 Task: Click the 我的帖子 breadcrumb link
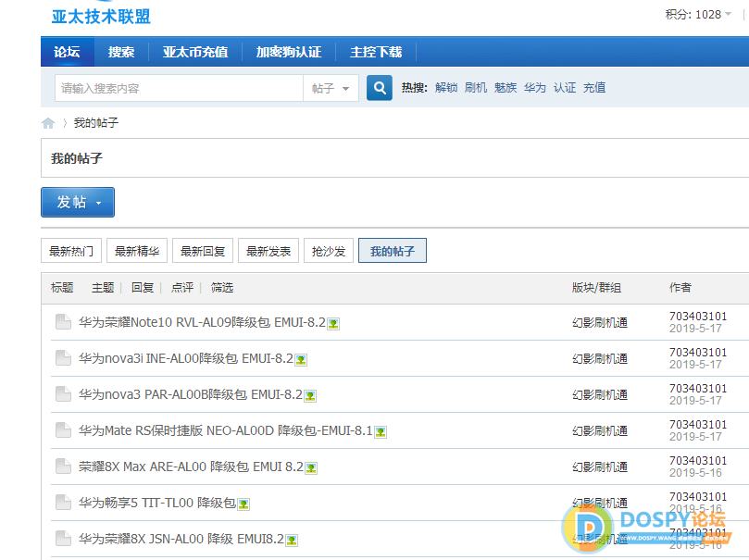click(x=96, y=123)
